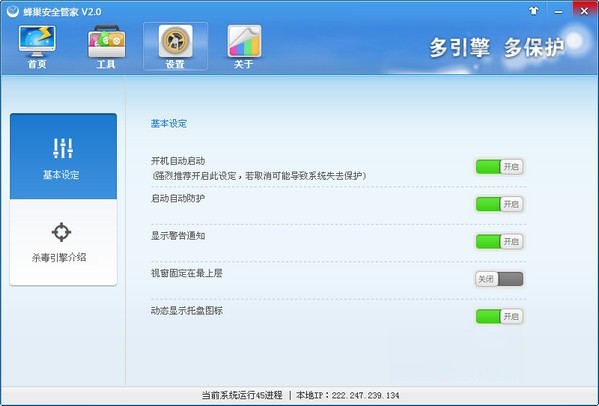Viewport: 599px width, 406px height.
Task: Switch to 基本设定 sidebar tab
Action: 63,156
